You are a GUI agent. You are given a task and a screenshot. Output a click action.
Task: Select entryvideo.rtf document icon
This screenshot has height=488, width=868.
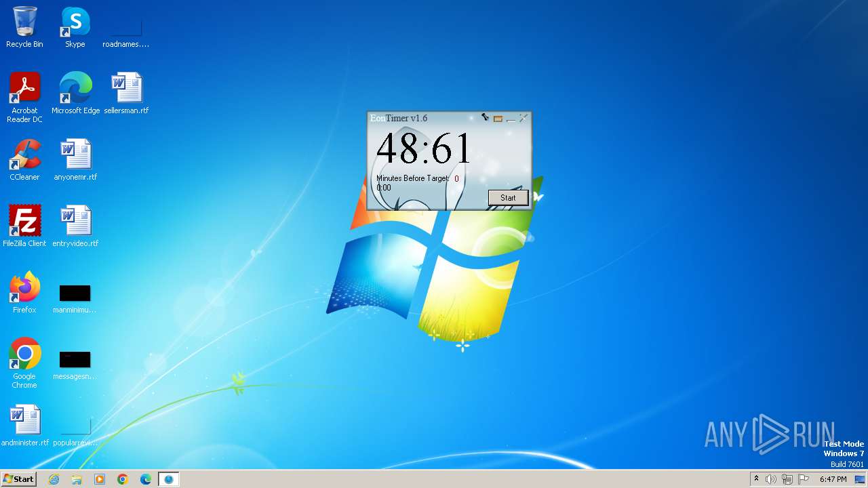75,226
